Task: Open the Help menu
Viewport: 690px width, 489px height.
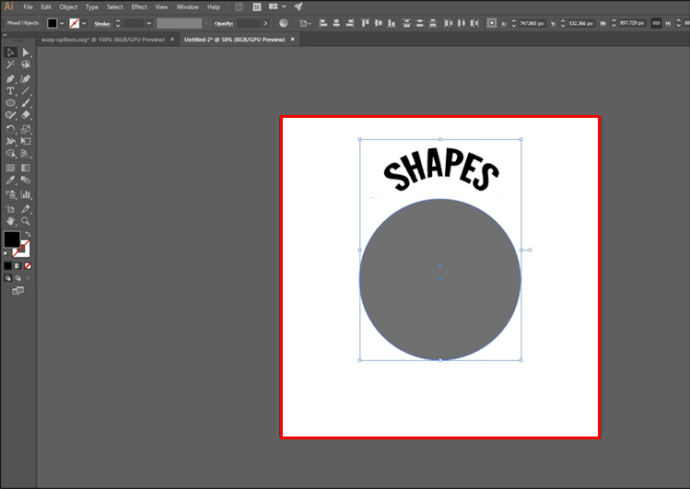Action: (x=213, y=7)
